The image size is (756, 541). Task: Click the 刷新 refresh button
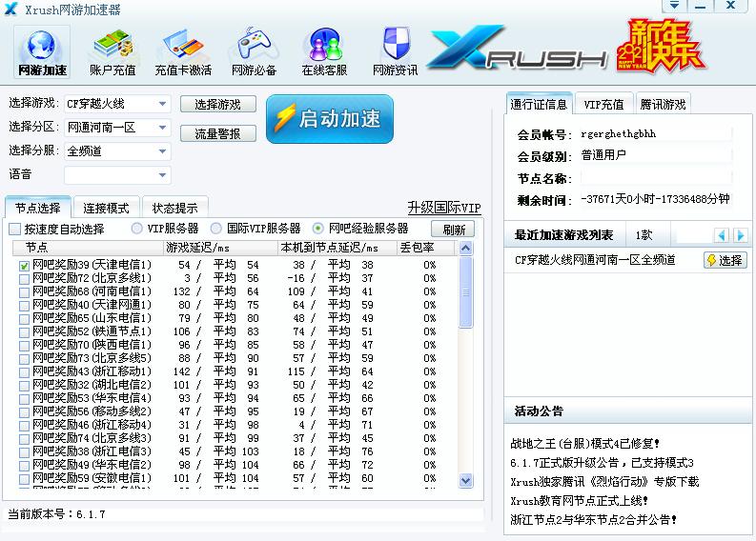[453, 230]
